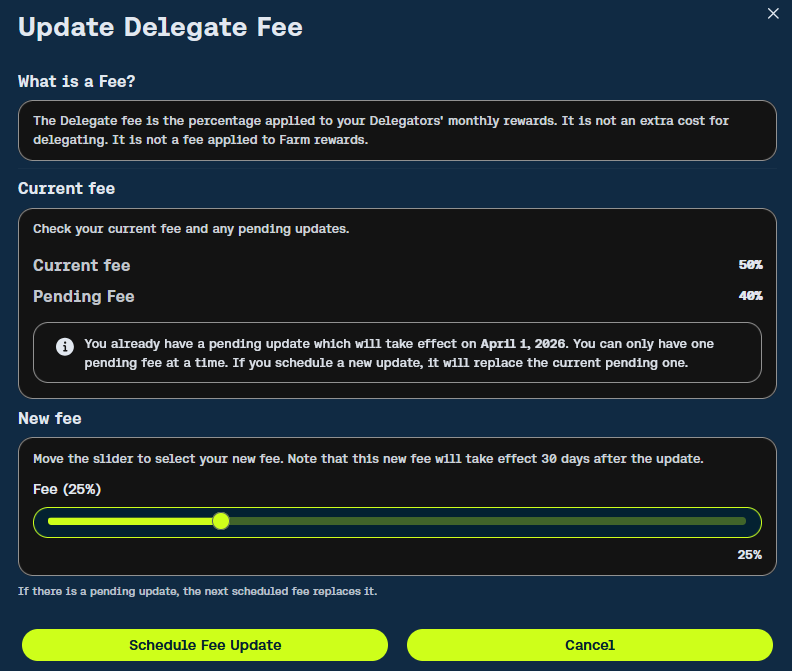792x671 pixels.
Task: Click the "Fee (25%)" slider label
Action: 67,489
